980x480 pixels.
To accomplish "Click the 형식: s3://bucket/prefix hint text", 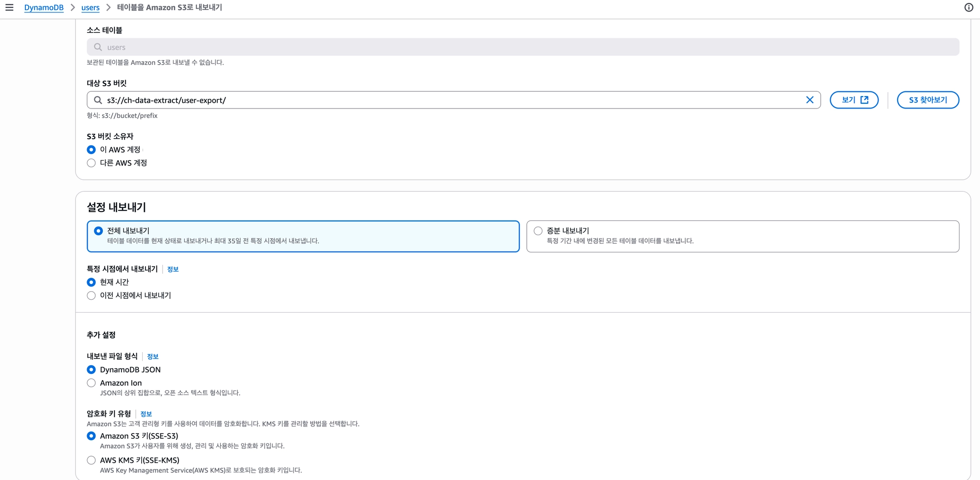I will click(122, 116).
